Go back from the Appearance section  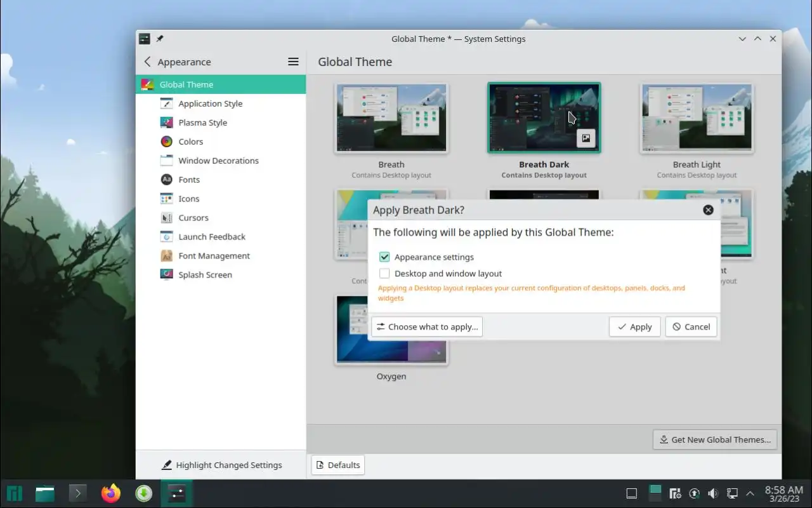point(147,62)
